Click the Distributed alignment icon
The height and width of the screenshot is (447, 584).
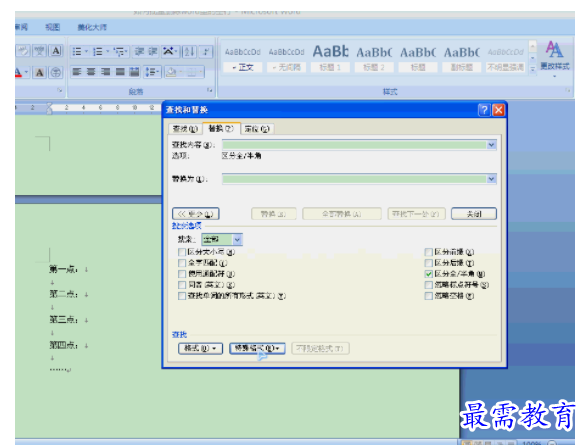(134, 72)
